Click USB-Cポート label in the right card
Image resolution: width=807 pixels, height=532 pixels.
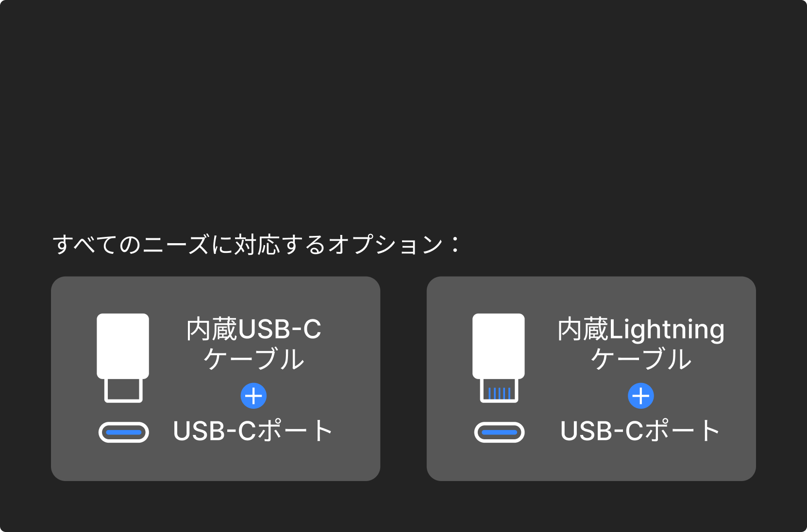tap(640, 431)
